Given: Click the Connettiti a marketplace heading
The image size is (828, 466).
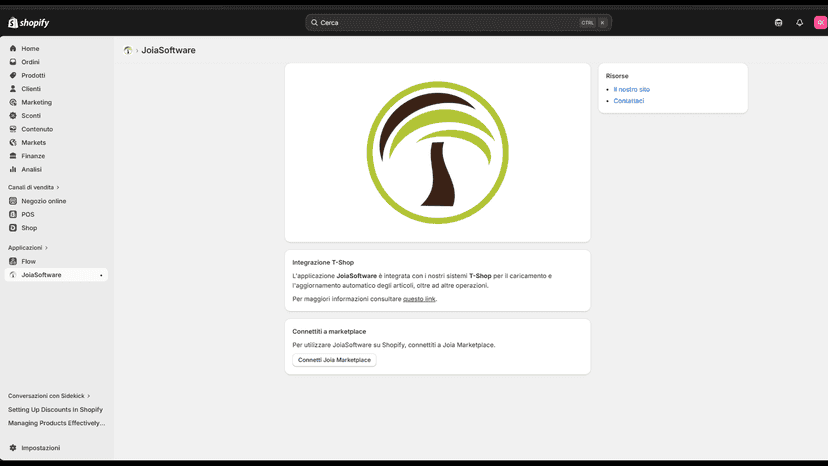Looking at the screenshot, I should pyautogui.click(x=329, y=332).
